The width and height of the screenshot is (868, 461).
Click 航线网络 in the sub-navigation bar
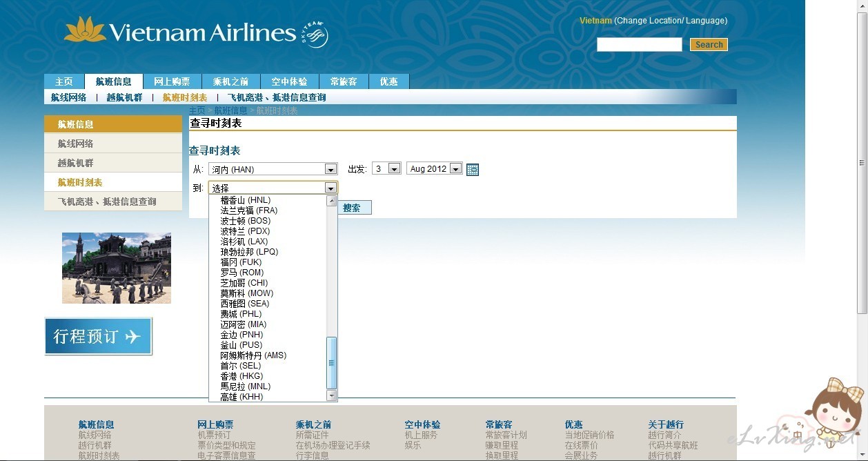tap(69, 97)
